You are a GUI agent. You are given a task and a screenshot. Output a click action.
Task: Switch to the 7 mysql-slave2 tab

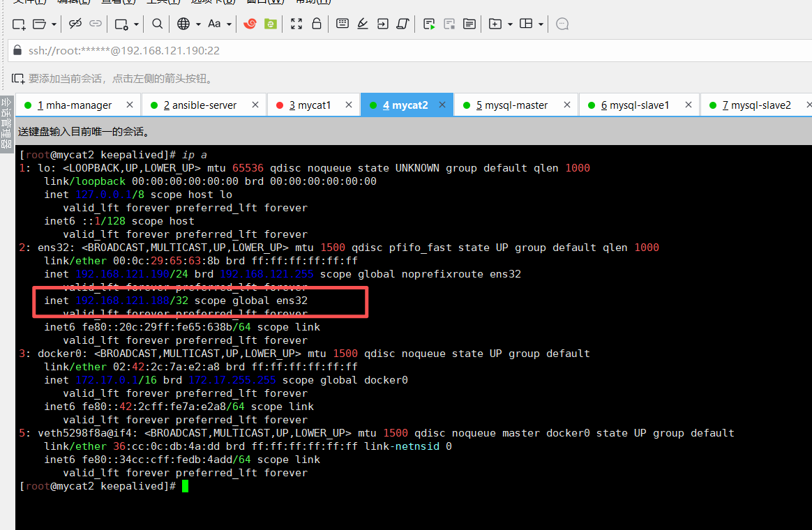pyautogui.click(x=757, y=105)
